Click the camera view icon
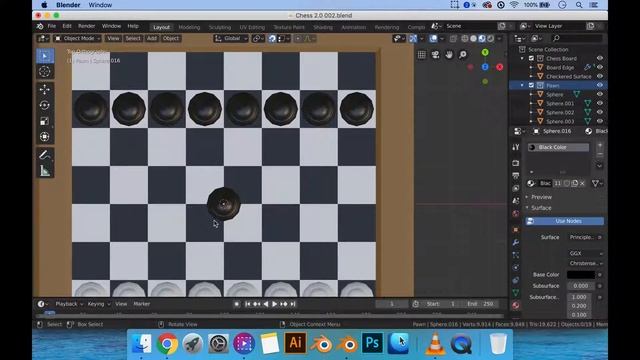Image resolution: width=640 pixels, height=360 pixels. coord(436,55)
